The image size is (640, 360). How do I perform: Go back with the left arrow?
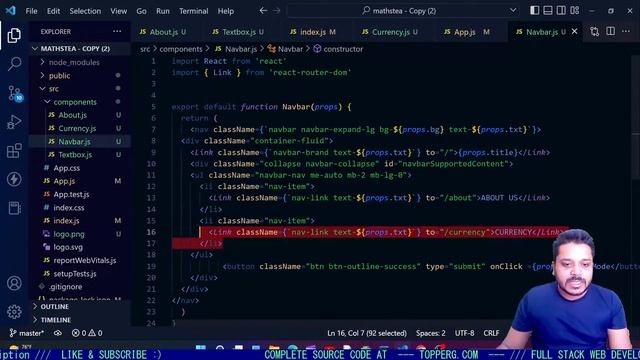(x=263, y=11)
